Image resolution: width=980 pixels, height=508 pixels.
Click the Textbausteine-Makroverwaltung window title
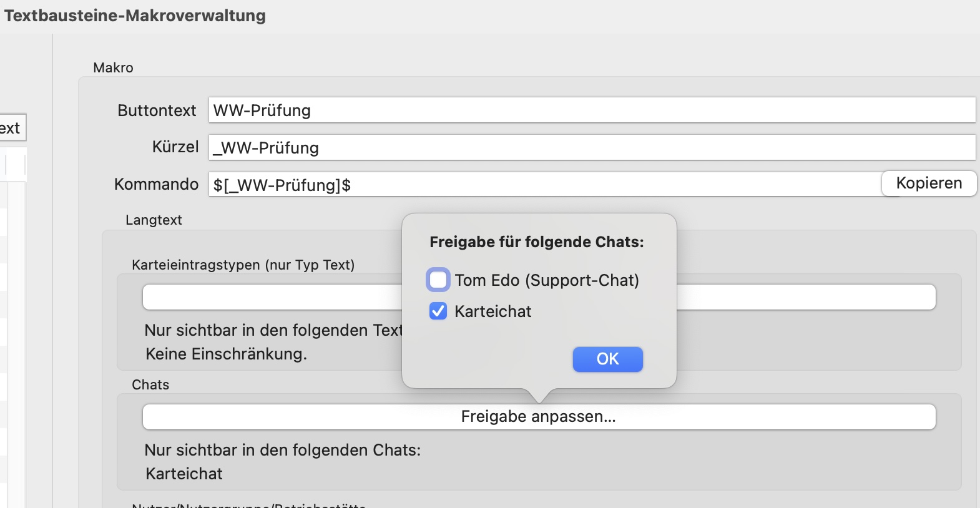pyautogui.click(x=135, y=16)
